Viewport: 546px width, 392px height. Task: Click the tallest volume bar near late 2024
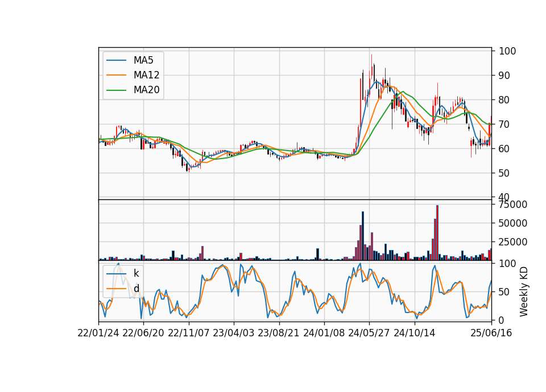(x=437, y=233)
